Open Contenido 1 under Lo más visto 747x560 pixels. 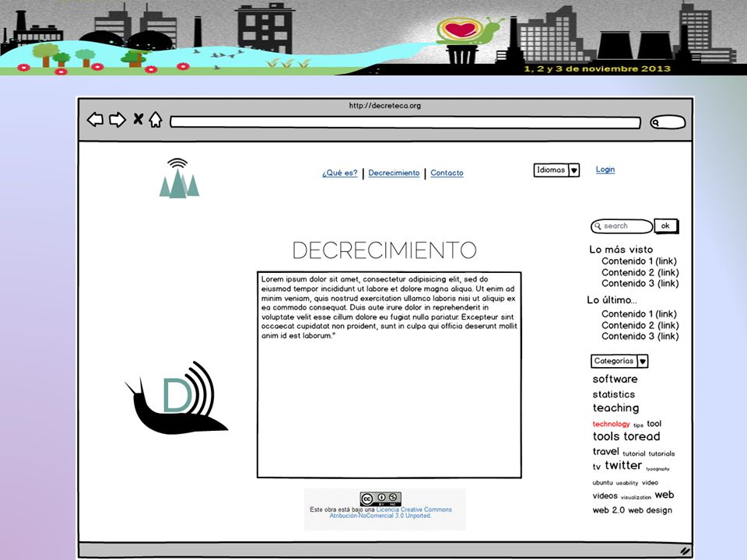(x=639, y=261)
